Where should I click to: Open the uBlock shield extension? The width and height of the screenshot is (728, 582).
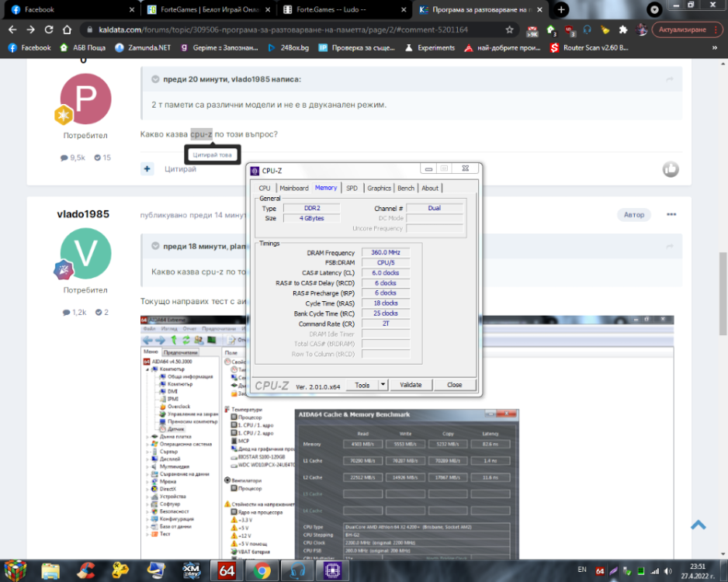pyautogui.click(x=570, y=30)
